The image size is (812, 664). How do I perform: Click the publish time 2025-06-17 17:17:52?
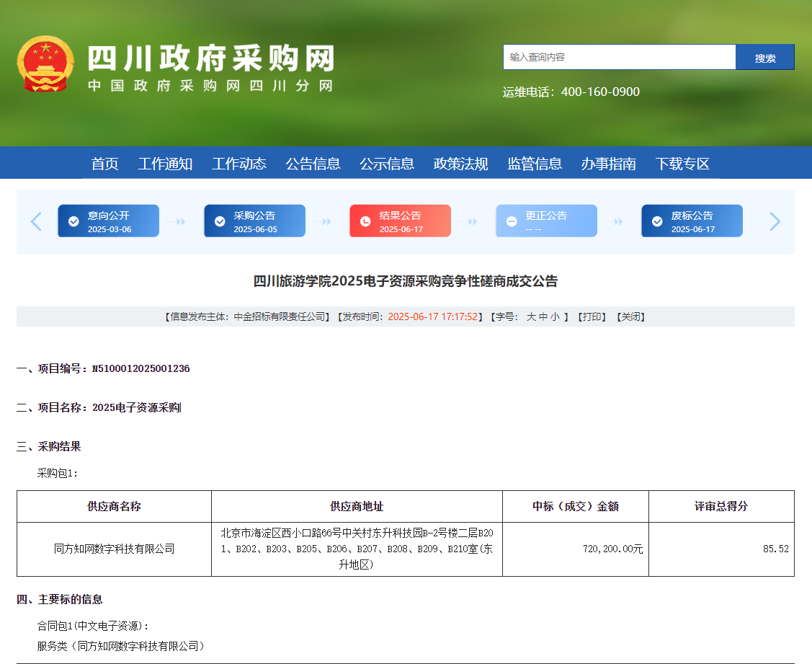click(433, 316)
